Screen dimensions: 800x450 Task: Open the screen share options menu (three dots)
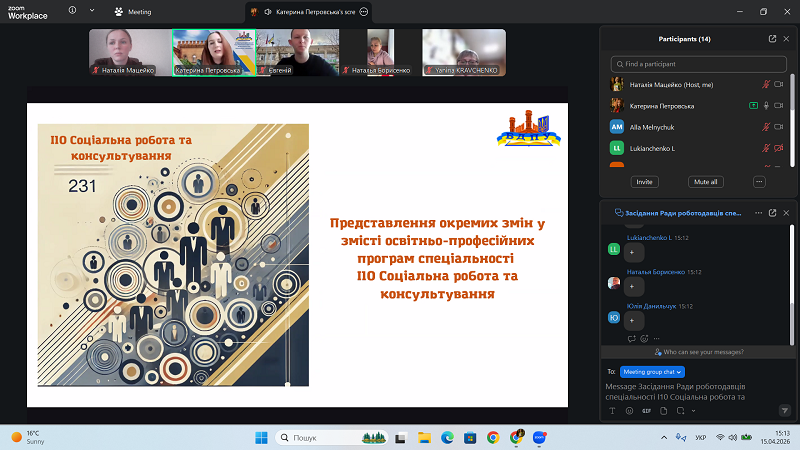click(363, 12)
